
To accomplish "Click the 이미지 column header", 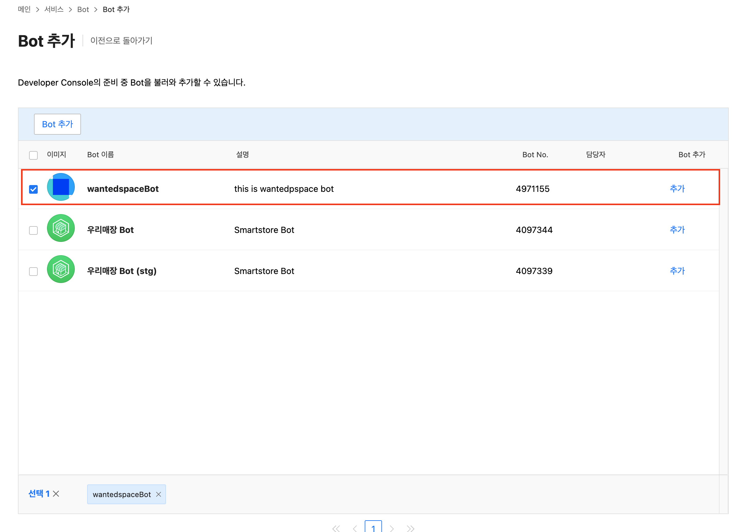I will point(56,155).
